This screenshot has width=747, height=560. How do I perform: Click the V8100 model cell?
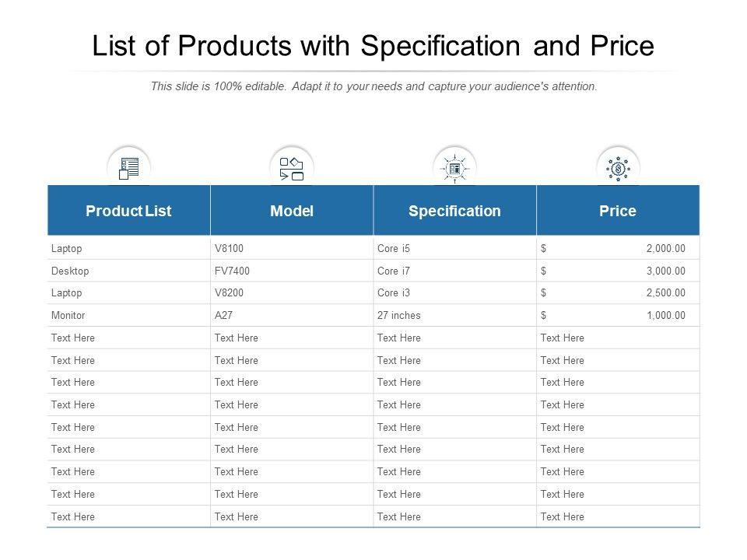[229, 249]
